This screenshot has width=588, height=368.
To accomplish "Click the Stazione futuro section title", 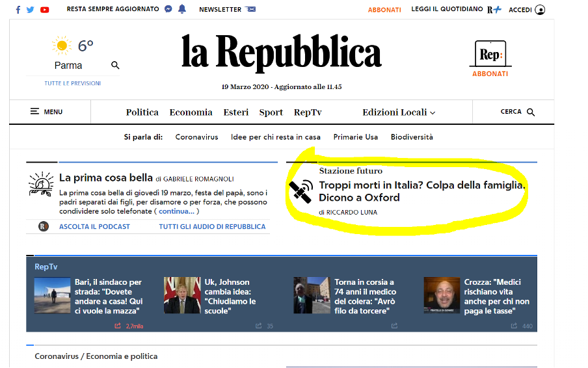I will point(351,171).
